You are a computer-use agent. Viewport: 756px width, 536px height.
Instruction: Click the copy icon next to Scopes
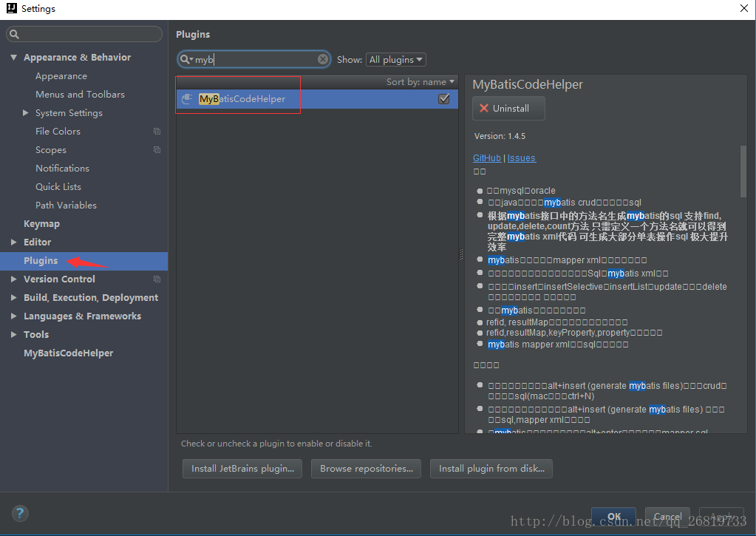(157, 149)
